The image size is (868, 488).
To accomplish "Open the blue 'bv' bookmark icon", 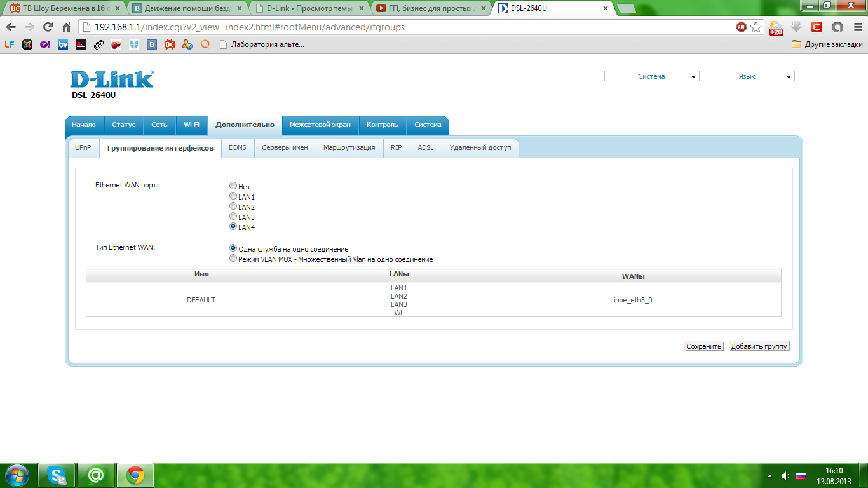I will [63, 44].
